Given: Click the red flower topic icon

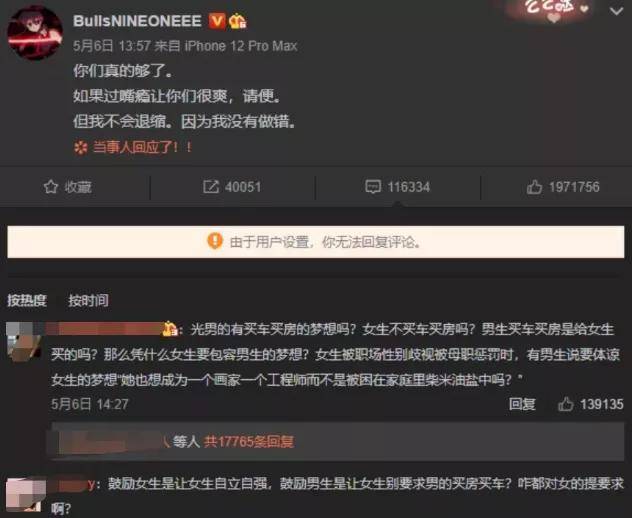Looking at the screenshot, I should (81, 148).
